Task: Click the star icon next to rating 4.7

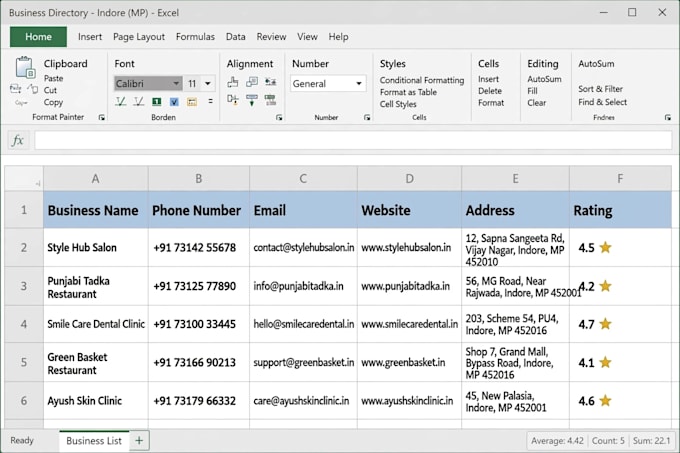Action: point(605,324)
